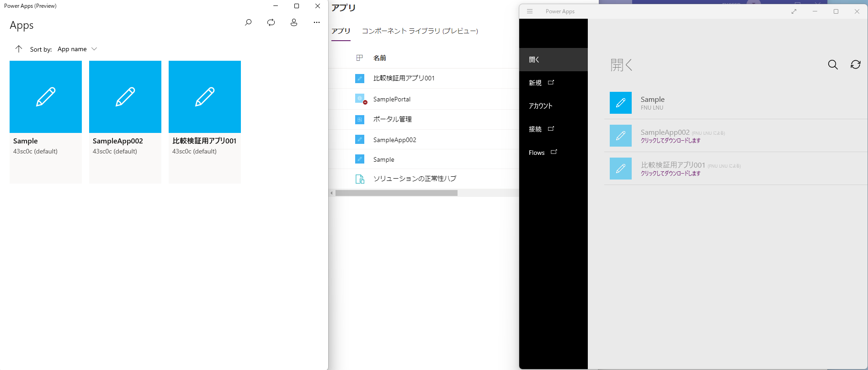Click the Sample app name under its tile
Viewport: 868px width, 370px height.
[x=26, y=141]
